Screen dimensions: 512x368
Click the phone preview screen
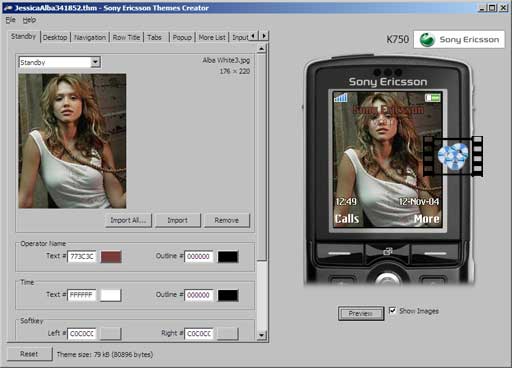pyautogui.click(x=387, y=160)
